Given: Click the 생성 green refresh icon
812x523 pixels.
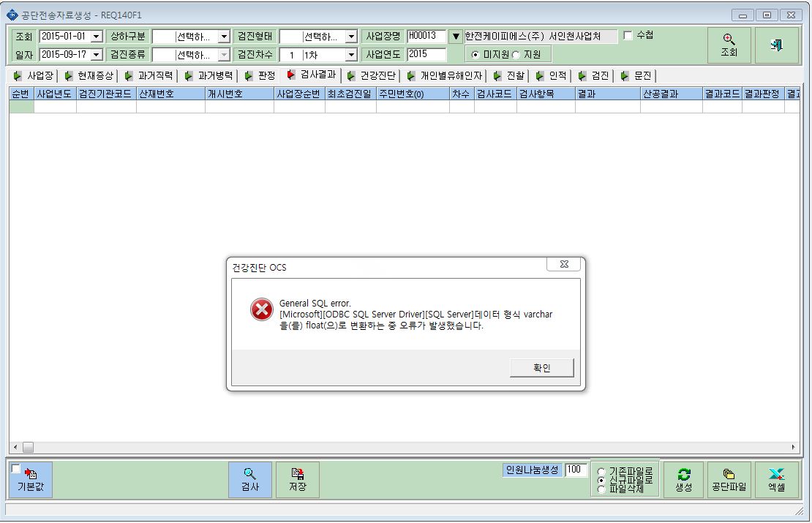Looking at the screenshot, I should [683, 480].
